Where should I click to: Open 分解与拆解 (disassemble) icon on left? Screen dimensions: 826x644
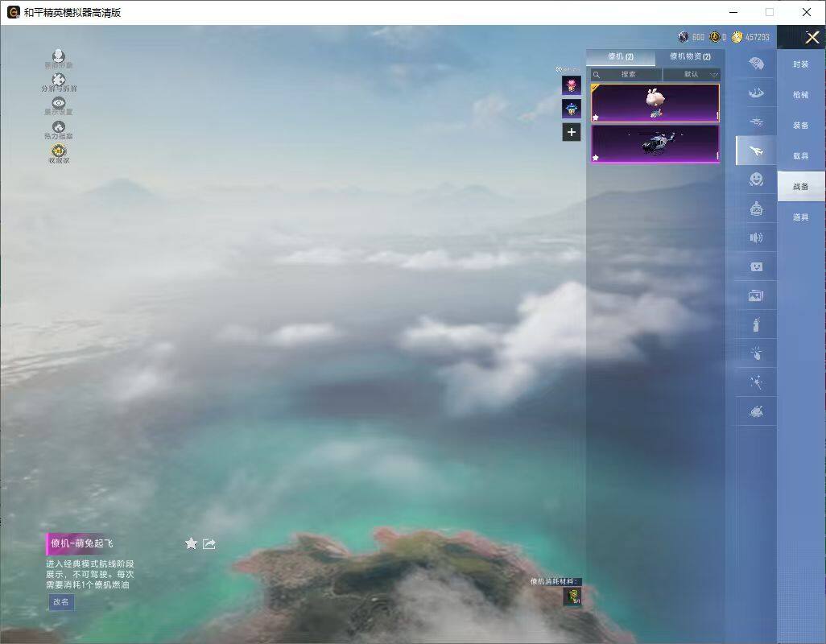coord(59,79)
